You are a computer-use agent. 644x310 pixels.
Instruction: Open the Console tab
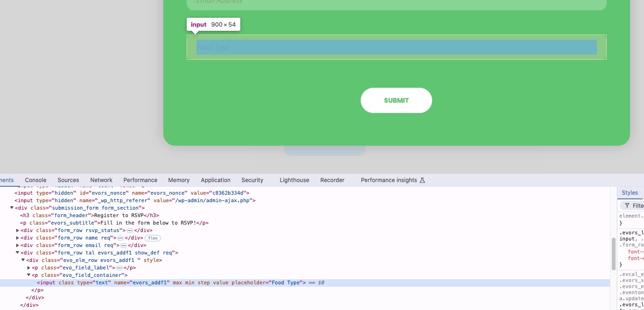point(35,180)
